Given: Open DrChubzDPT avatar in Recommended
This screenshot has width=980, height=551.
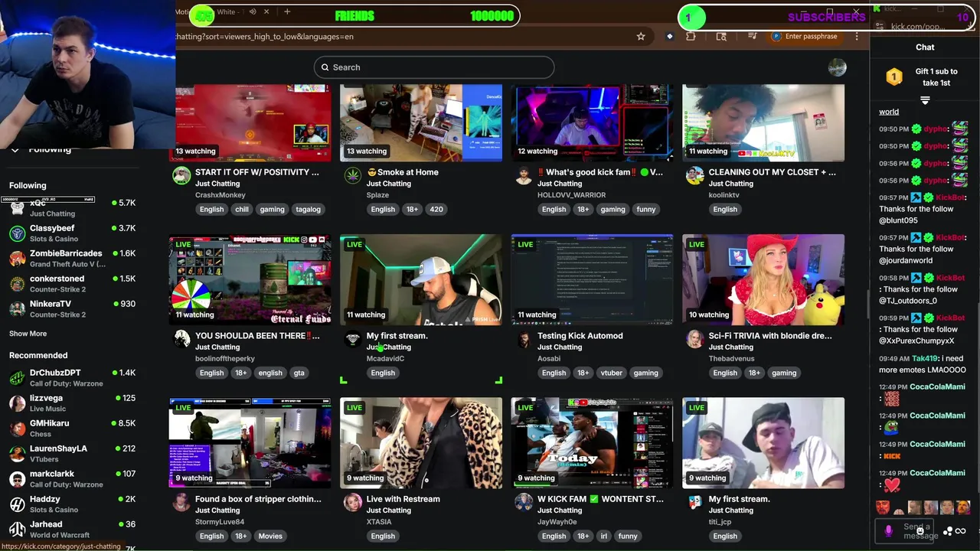Looking at the screenshot, I should [x=17, y=378].
